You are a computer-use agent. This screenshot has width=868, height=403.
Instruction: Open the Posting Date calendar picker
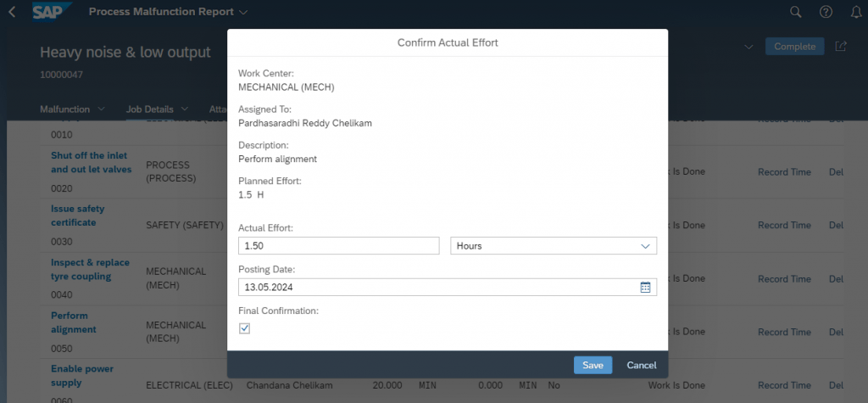click(645, 287)
